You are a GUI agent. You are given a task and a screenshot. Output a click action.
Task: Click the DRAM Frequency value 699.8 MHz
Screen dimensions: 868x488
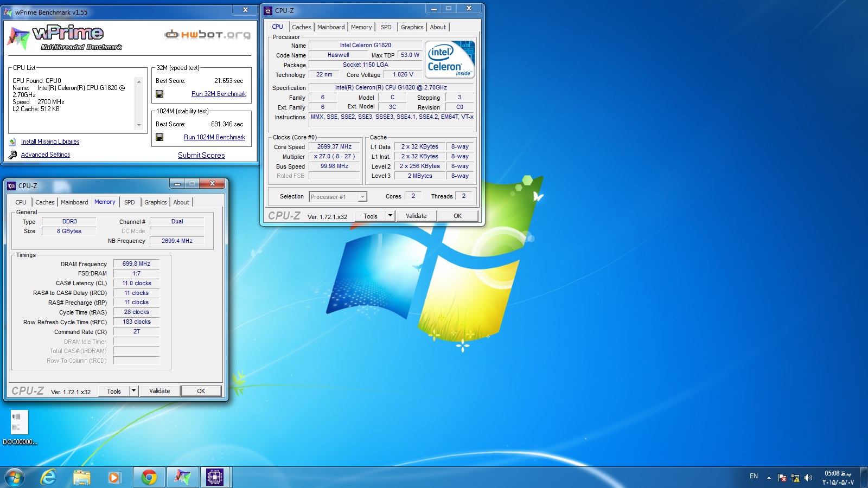tap(136, 264)
